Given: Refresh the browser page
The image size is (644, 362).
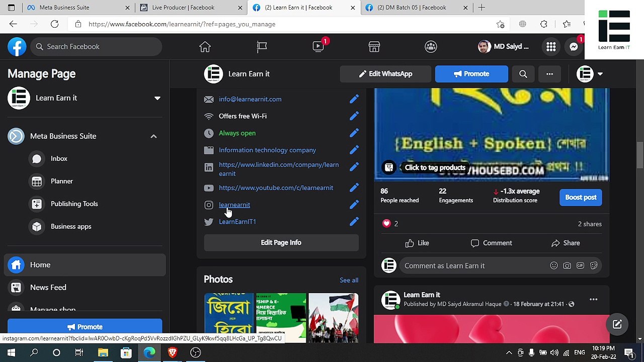Looking at the screenshot, I should [x=54, y=24].
